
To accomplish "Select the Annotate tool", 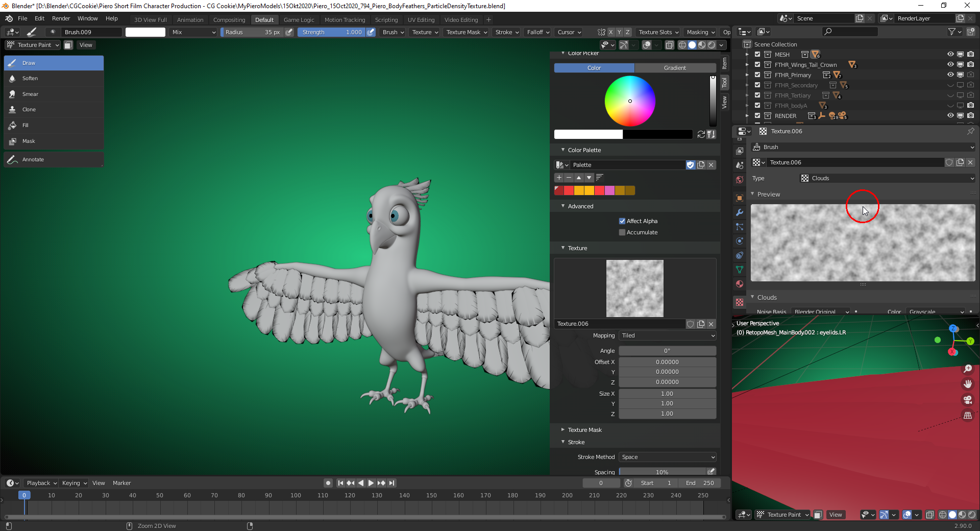I will click(54, 159).
